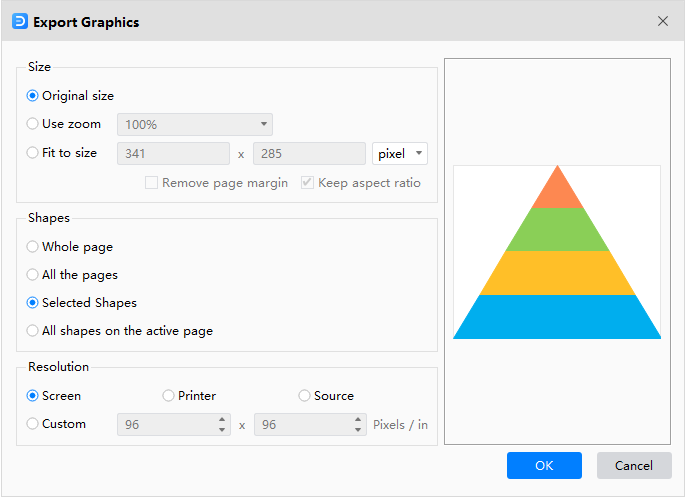The image size is (685, 497).
Task: Click the height field showing 285
Action: [309, 154]
